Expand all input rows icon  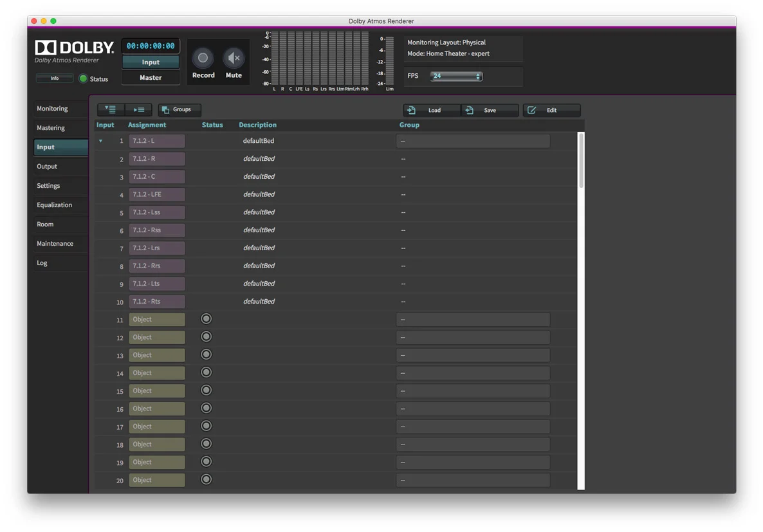[x=111, y=109]
